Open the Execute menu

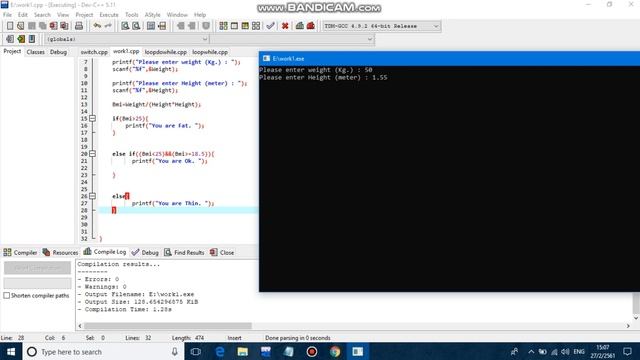109,15
